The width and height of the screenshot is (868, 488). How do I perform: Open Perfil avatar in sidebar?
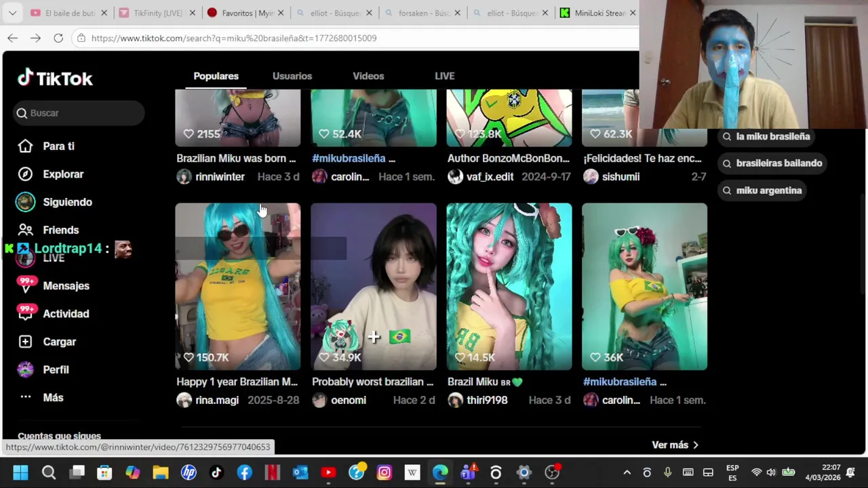[25, 369]
